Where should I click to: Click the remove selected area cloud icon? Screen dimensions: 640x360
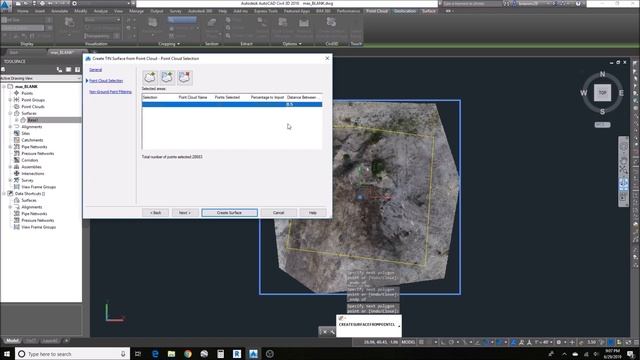coord(184,78)
